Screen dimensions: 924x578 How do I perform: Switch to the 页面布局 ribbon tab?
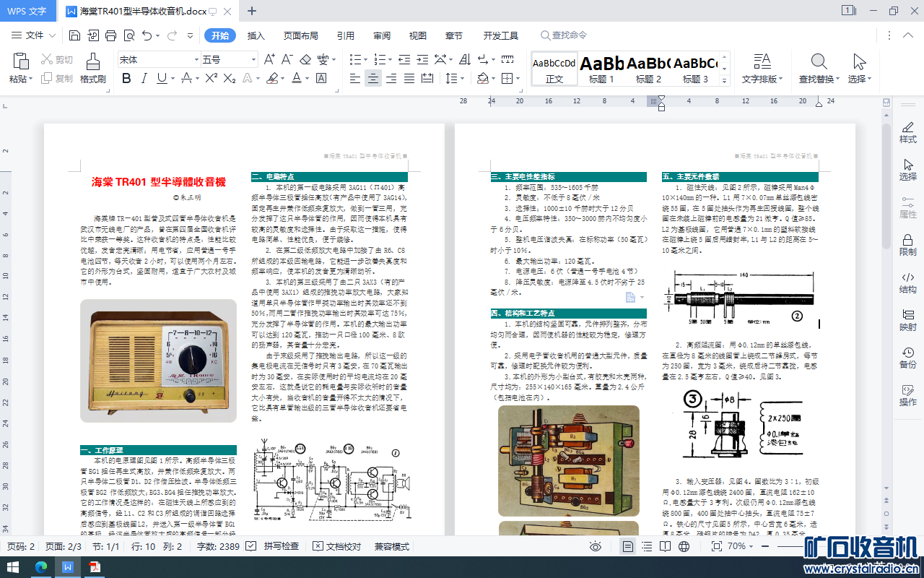click(x=301, y=35)
